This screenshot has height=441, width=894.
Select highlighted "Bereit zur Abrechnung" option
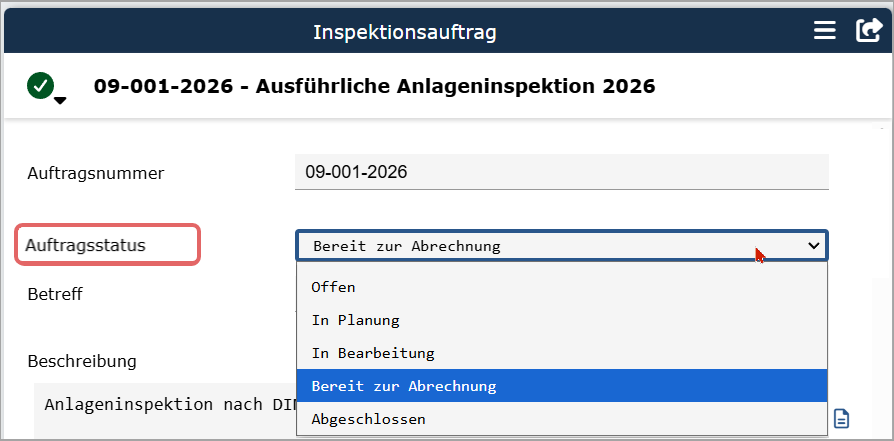click(562, 386)
